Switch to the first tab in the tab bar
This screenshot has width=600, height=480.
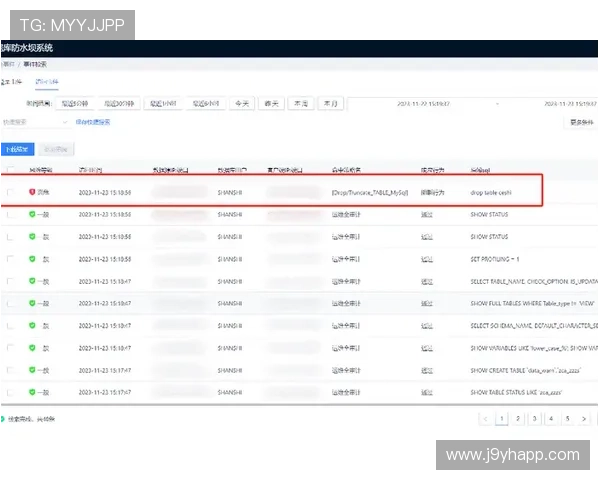click(x=12, y=81)
